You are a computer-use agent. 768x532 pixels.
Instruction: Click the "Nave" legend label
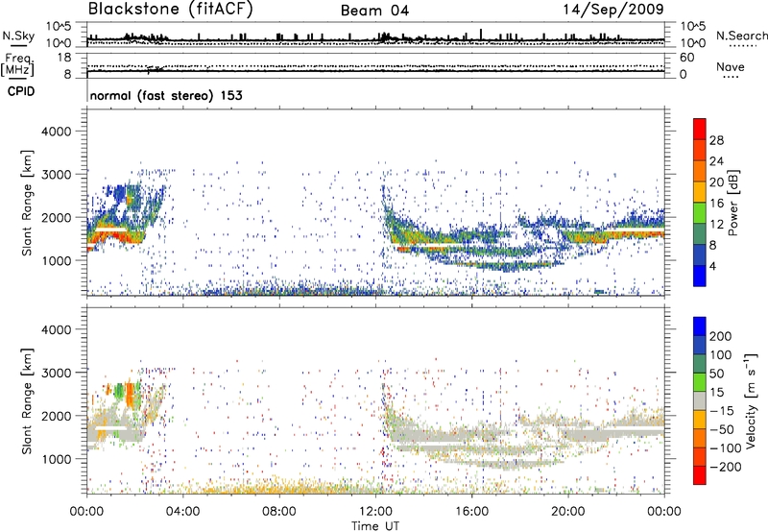731,66
